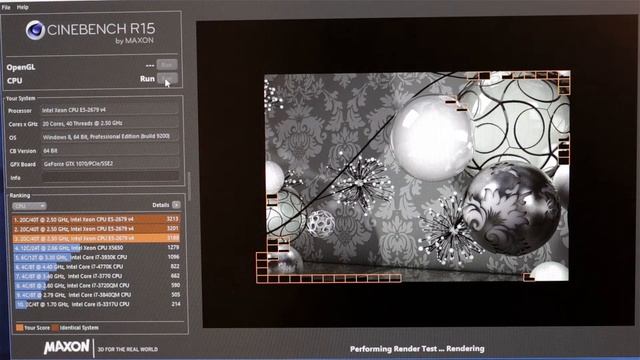This screenshot has height=360, width=640.
Task: Click the Identical System legend swatch
Action: [55, 327]
